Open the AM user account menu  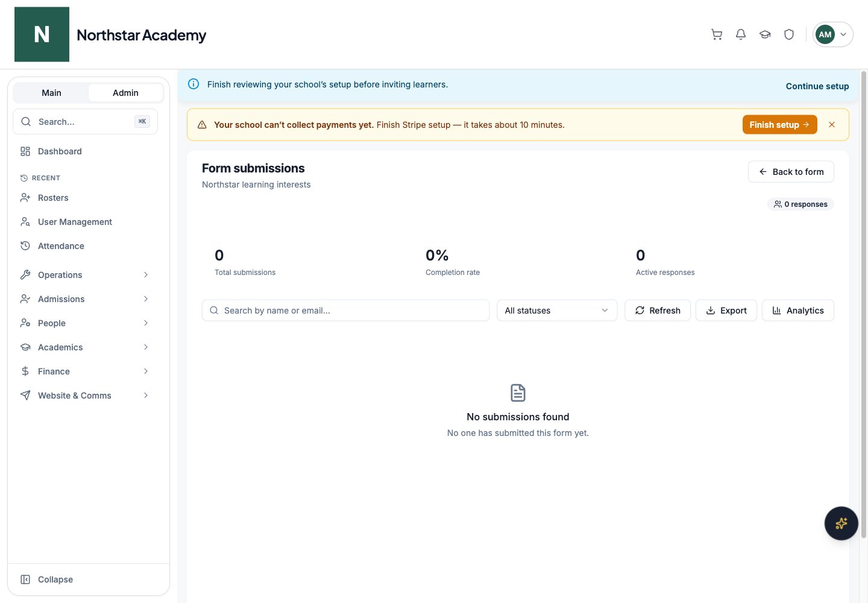(833, 34)
